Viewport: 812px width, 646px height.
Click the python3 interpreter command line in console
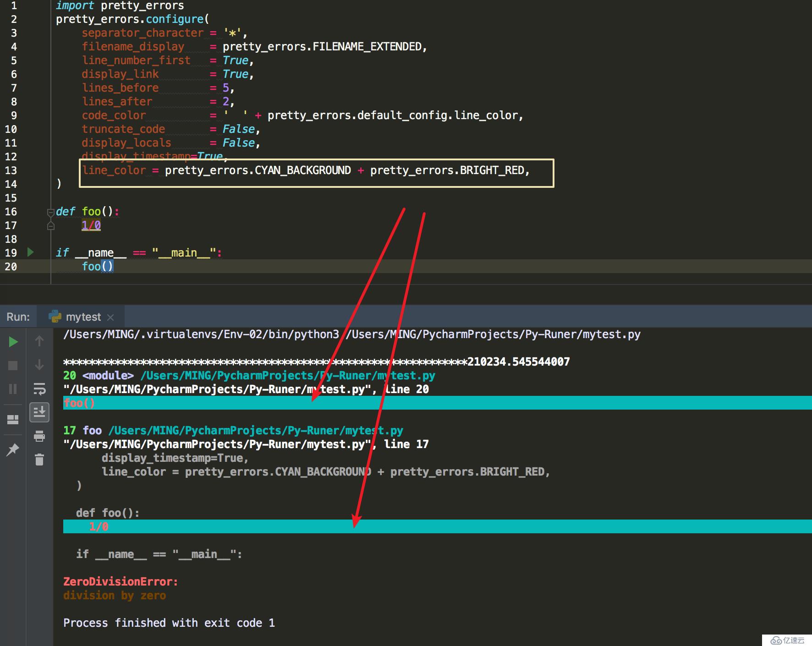pos(352,334)
